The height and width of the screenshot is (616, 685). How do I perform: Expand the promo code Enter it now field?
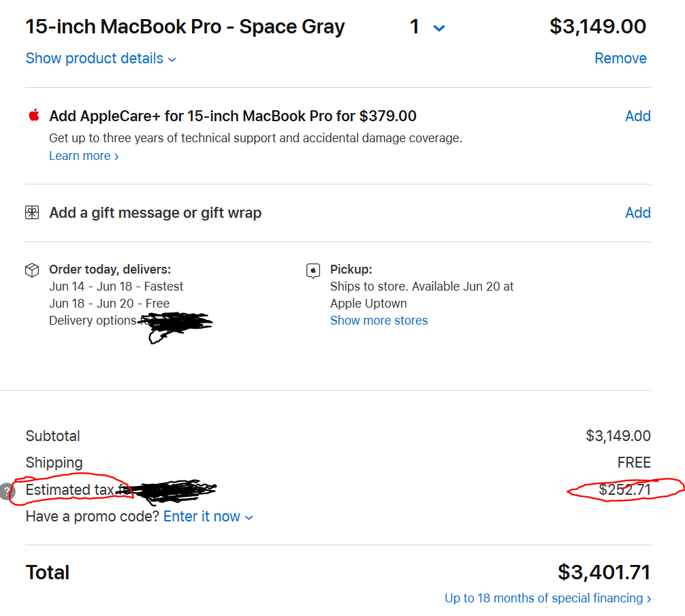pyautogui.click(x=208, y=517)
